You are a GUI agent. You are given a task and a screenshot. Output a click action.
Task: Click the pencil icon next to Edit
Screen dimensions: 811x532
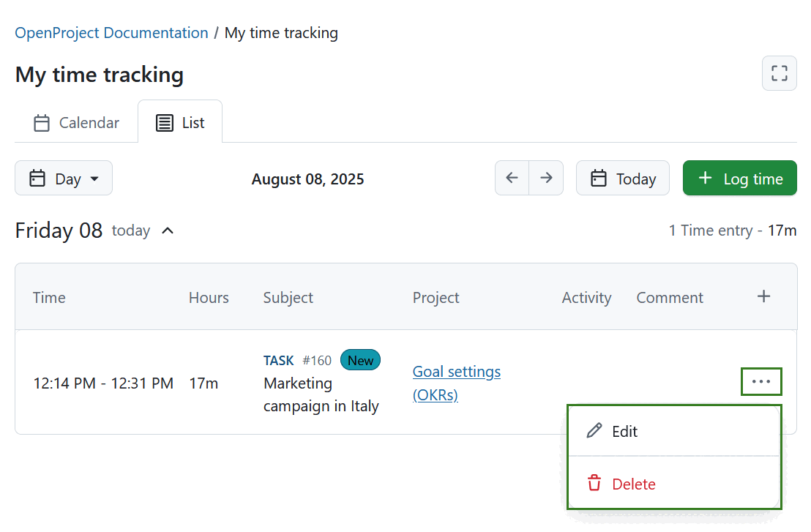click(x=593, y=431)
